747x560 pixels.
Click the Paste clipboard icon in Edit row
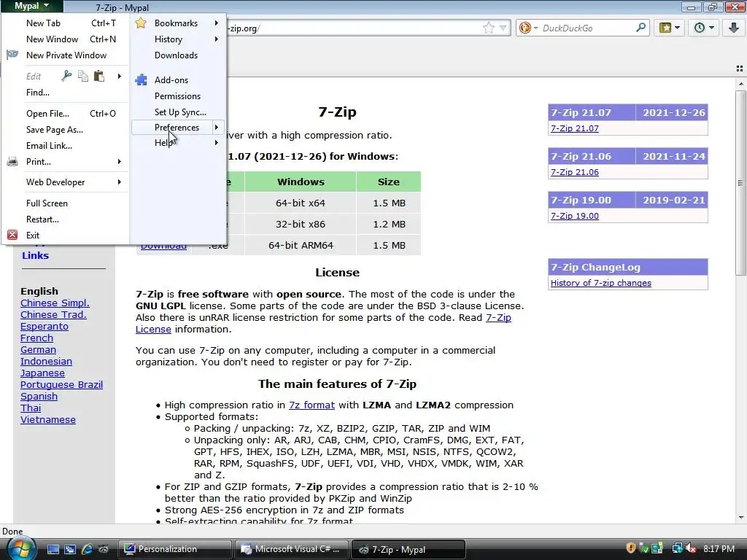tap(99, 76)
